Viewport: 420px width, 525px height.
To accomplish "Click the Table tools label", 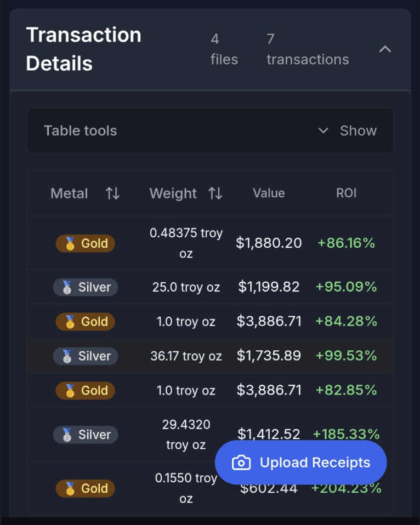I will [x=80, y=131].
